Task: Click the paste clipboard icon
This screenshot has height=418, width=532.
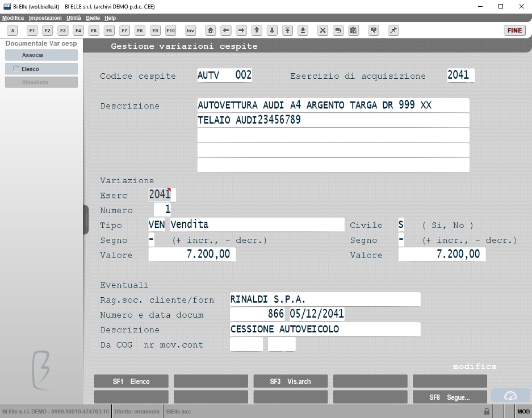Action: (x=354, y=31)
